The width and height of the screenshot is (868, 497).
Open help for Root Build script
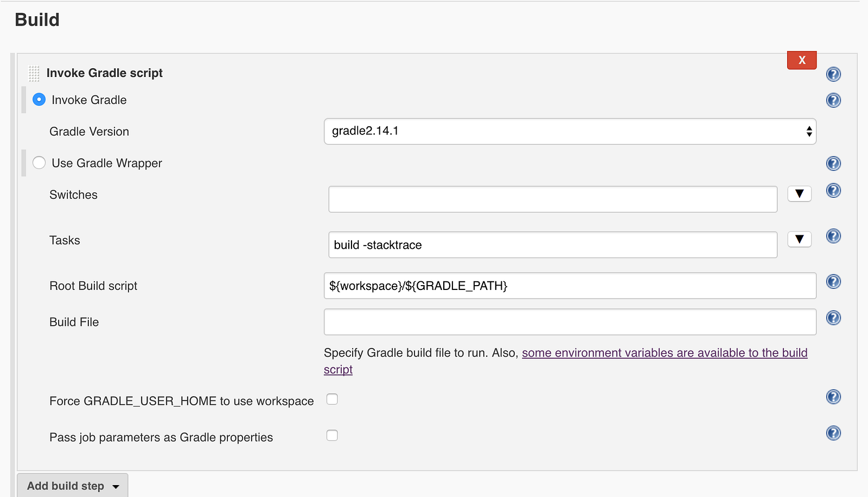click(833, 281)
